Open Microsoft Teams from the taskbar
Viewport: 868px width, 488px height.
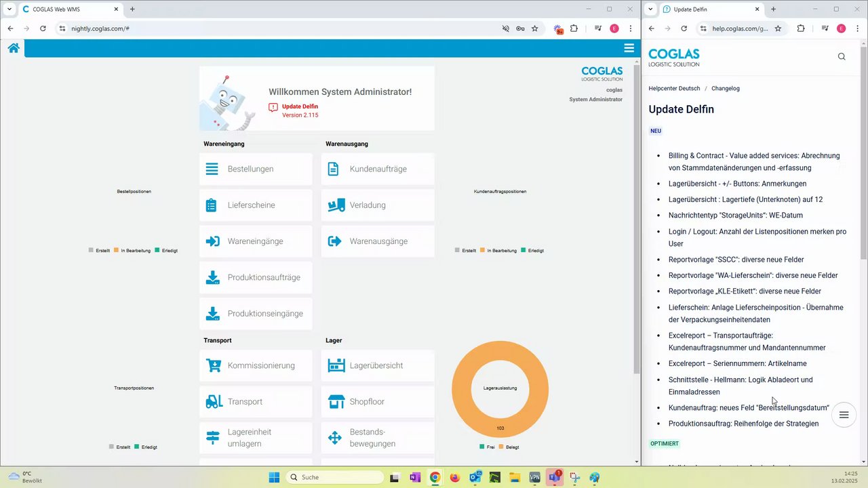coord(554,477)
